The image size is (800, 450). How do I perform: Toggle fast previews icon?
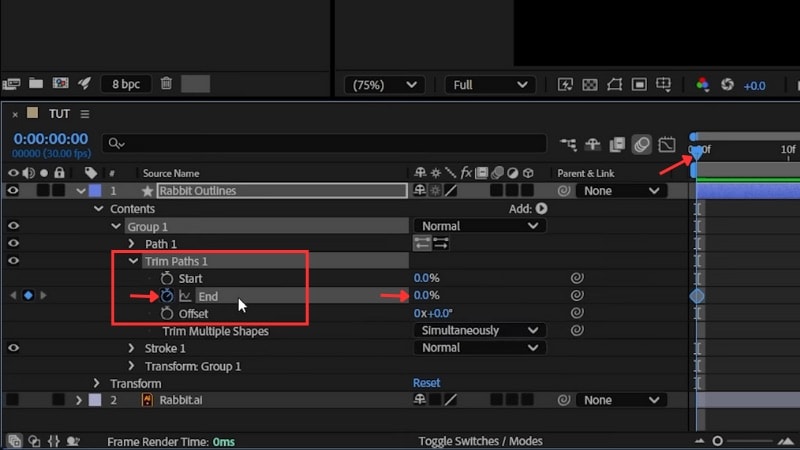click(565, 85)
